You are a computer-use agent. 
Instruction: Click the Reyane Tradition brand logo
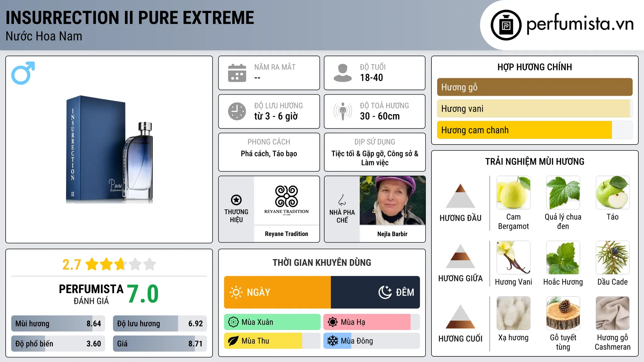pos(286,200)
